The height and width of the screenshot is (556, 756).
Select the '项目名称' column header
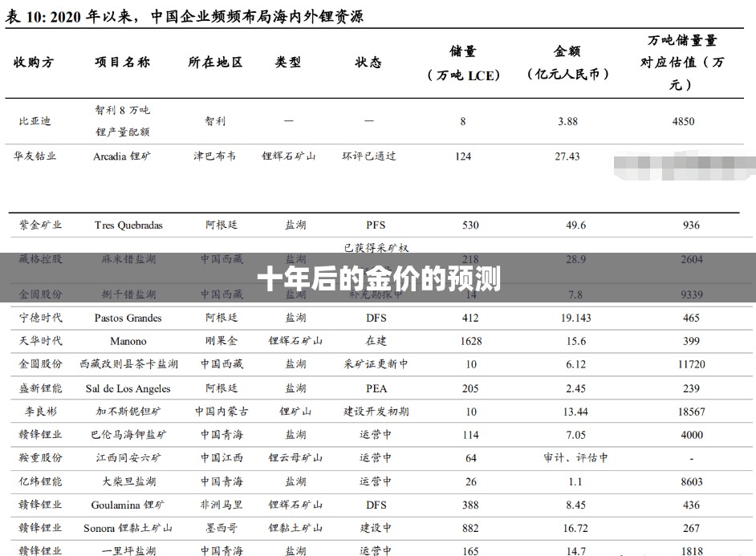(x=123, y=62)
